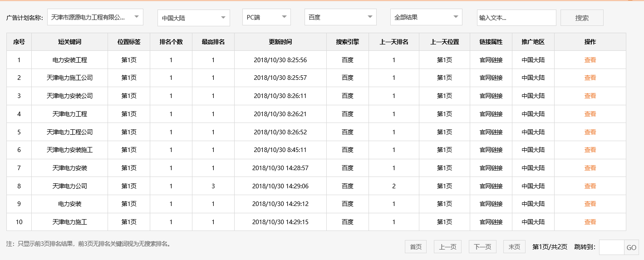Click 查看 for 天津电力施工公司 row
The height and width of the screenshot is (260, 644).
(x=590, y=78)
